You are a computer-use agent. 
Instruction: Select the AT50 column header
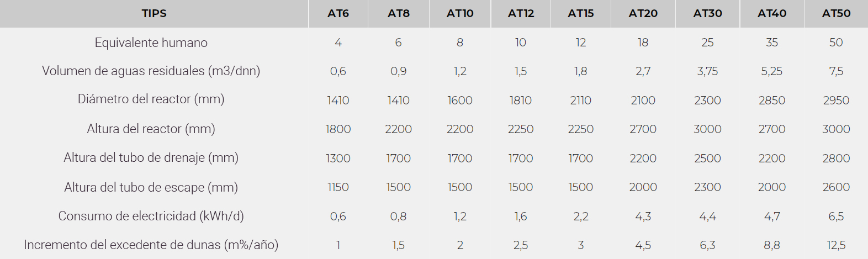tap(836, 14)
